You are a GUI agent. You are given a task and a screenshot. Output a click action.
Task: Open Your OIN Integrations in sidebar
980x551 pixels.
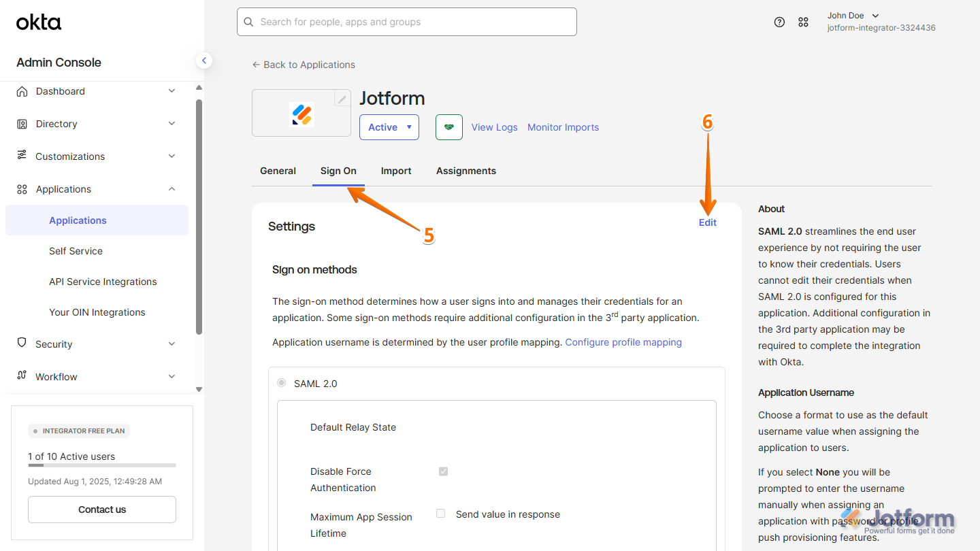pyautogui.click(x=97, y=312)
